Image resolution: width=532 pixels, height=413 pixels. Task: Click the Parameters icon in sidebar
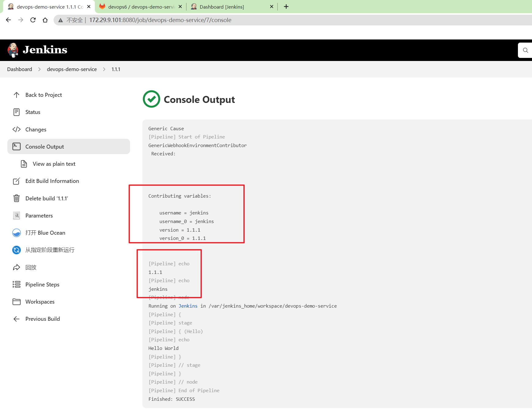(17, 215)
